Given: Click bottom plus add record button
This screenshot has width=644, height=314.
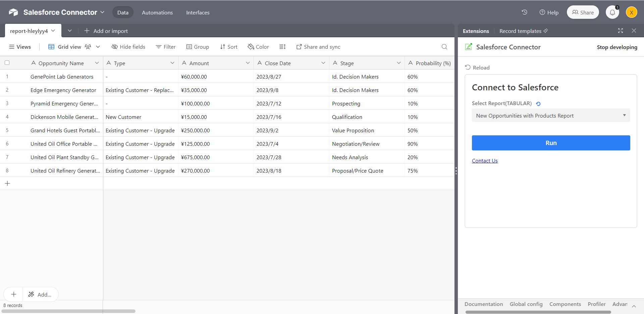Looking at the screenshot, I should pos(13,294).
